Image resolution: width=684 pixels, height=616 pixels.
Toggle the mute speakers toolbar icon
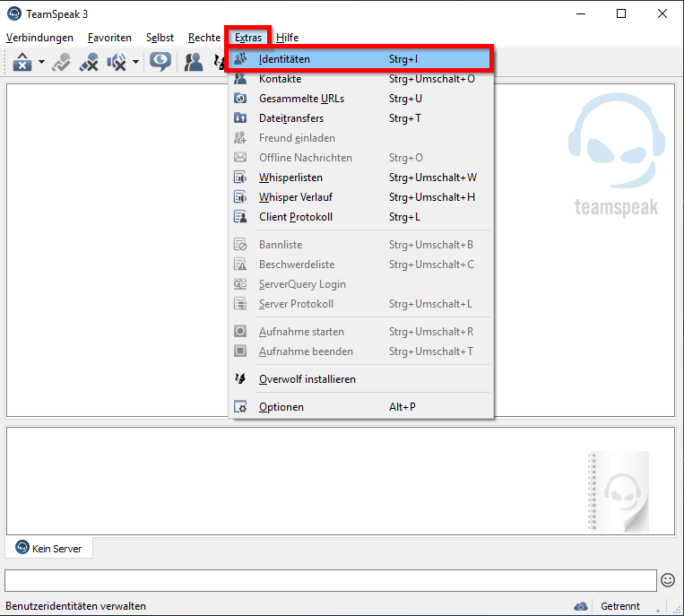coord(117,62)
